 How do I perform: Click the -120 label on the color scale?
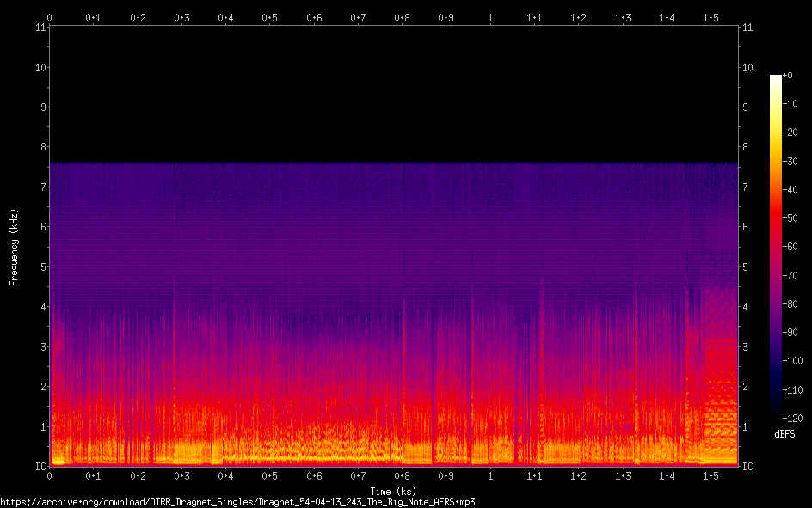tap(788, 418)
